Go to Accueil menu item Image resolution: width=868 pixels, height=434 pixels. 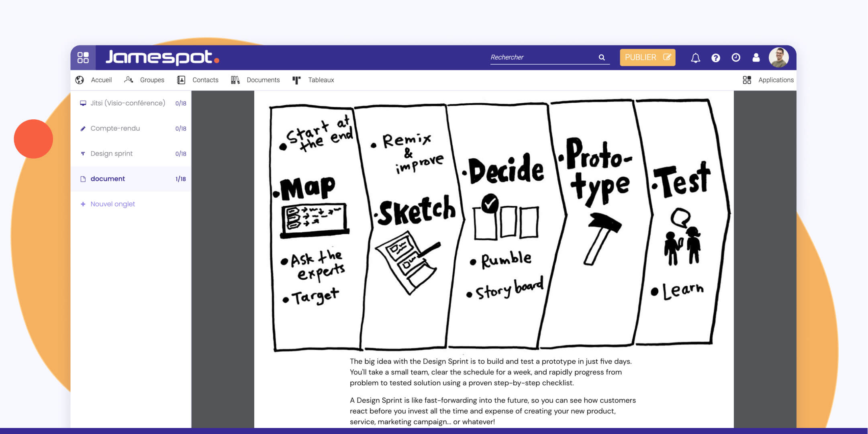point(101,80)
